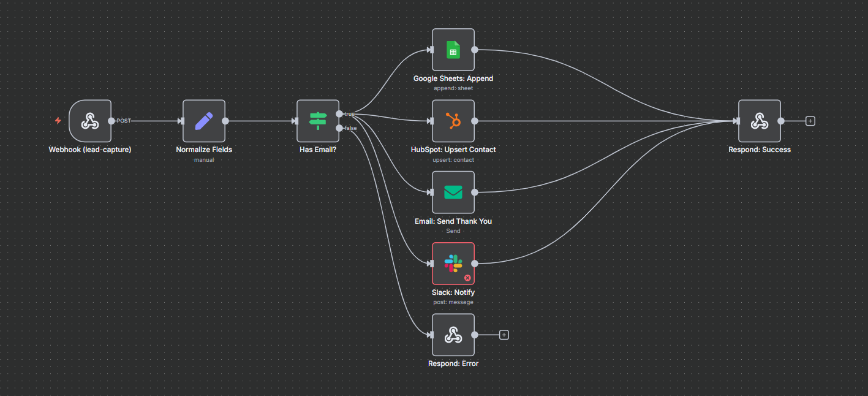868x396 pixels.
Task: Click the POST label on the Webhook connection
Action: pyautogui.click(x=123, y=121)
